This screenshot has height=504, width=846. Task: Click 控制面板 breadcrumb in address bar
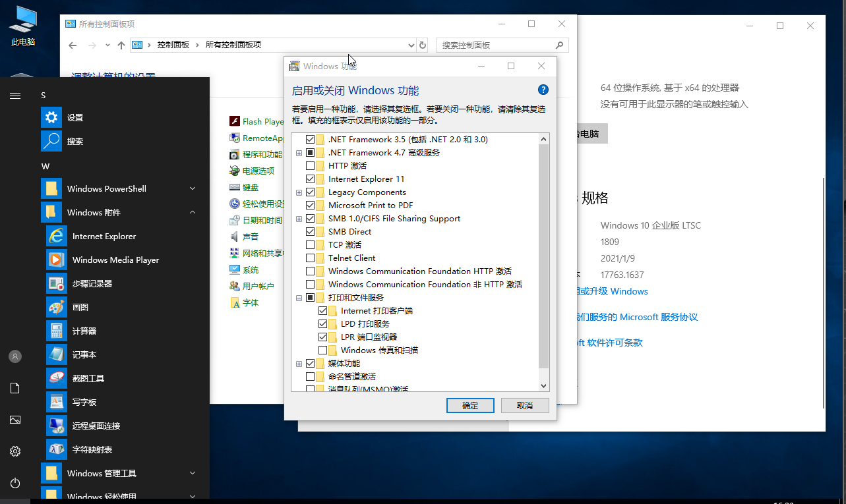pos(173,45)
